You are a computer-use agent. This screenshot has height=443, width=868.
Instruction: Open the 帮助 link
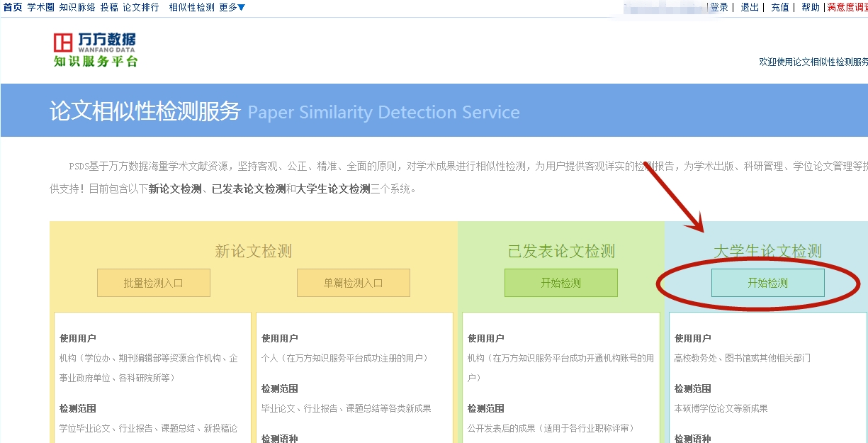tap(811, 7)
